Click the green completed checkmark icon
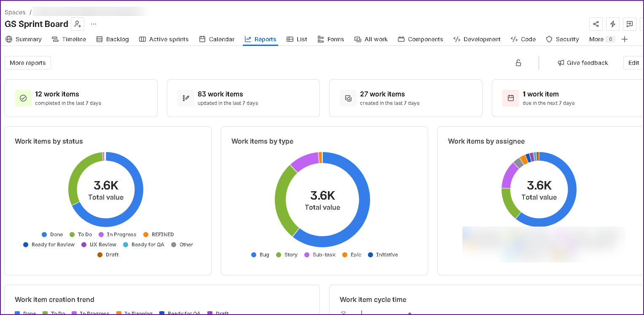The width and height of the screenshot is (644, 315). [x=23, y=98]
